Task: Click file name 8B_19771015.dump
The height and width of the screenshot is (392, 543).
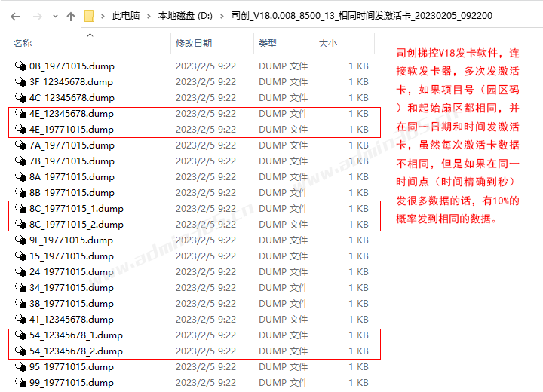Action: click(72, 193)
